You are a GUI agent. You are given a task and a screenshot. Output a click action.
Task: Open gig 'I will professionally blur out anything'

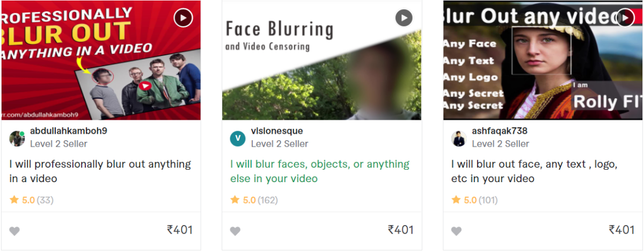pos(100,171)
